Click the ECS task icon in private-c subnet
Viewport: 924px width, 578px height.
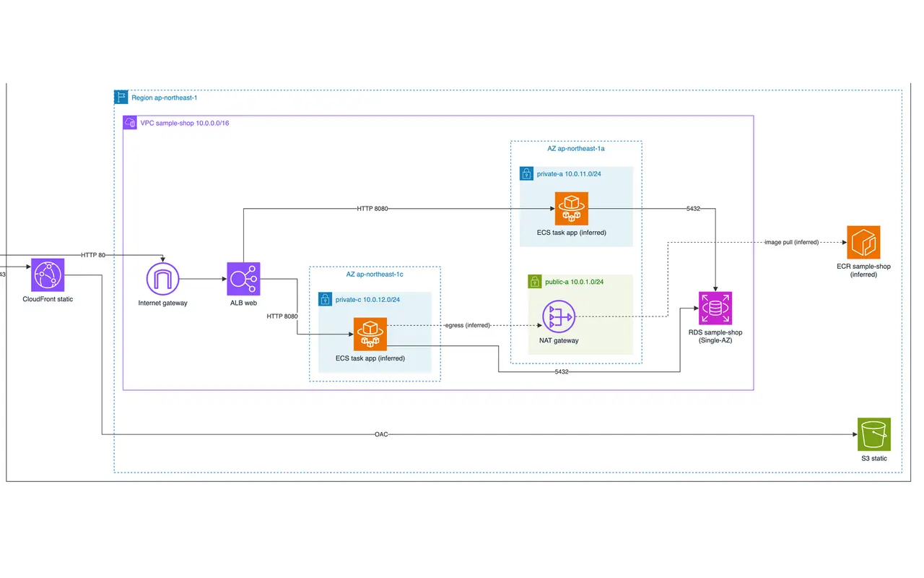coord(370,335)
